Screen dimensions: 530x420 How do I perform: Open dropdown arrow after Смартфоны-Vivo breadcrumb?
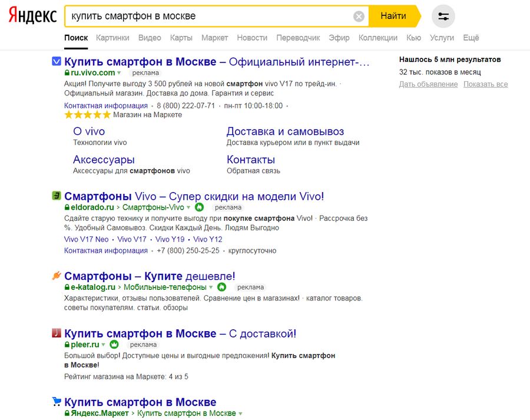point(188,207)
